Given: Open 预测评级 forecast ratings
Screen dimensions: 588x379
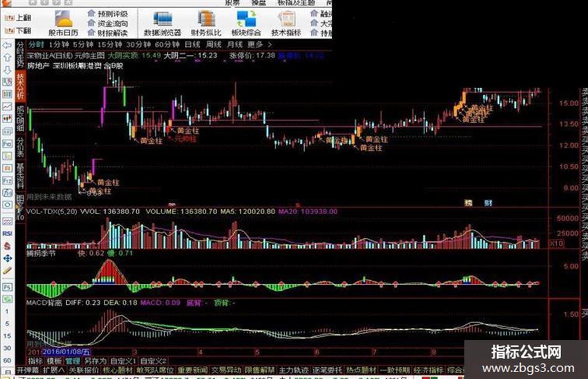Looking at the screenshot, I should coord(108,14).
